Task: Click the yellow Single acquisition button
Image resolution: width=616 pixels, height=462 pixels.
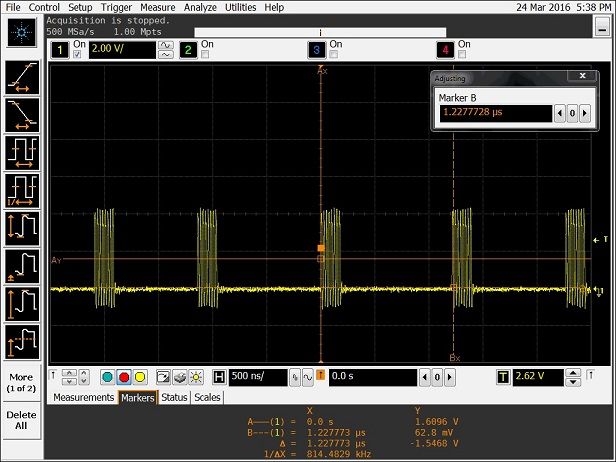Action: click(x=140, y=378)
